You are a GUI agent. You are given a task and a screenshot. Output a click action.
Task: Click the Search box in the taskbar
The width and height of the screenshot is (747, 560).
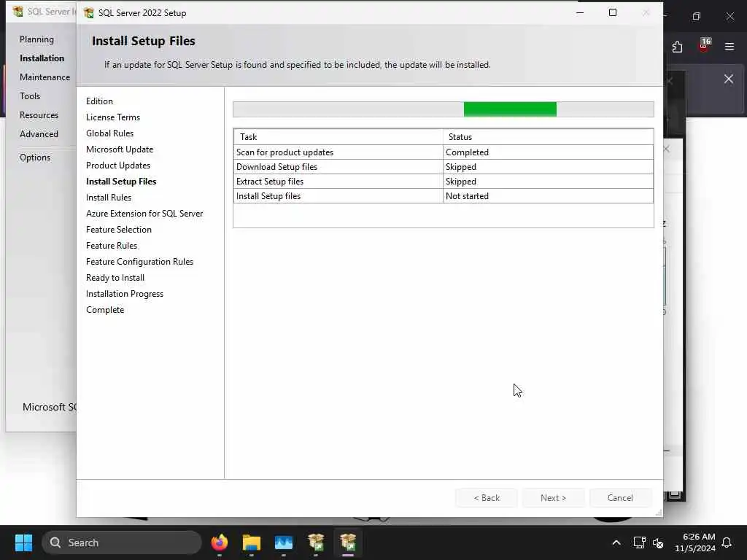click(122, 542)
